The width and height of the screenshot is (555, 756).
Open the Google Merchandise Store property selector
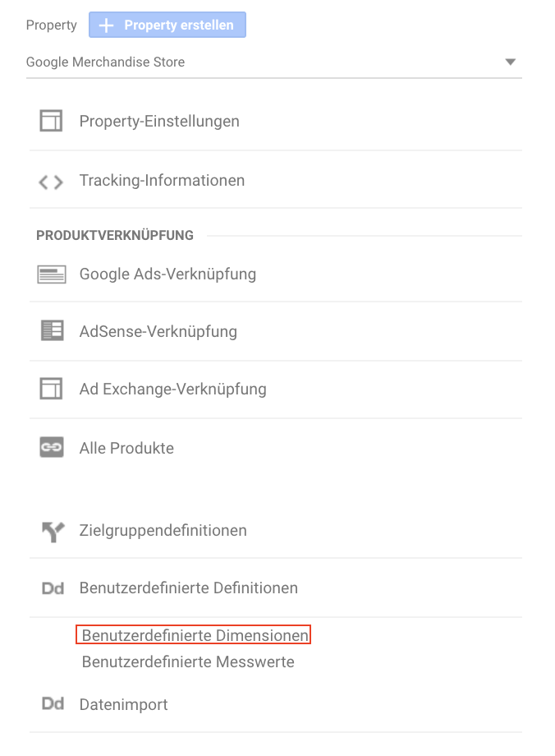coord(274,62)
